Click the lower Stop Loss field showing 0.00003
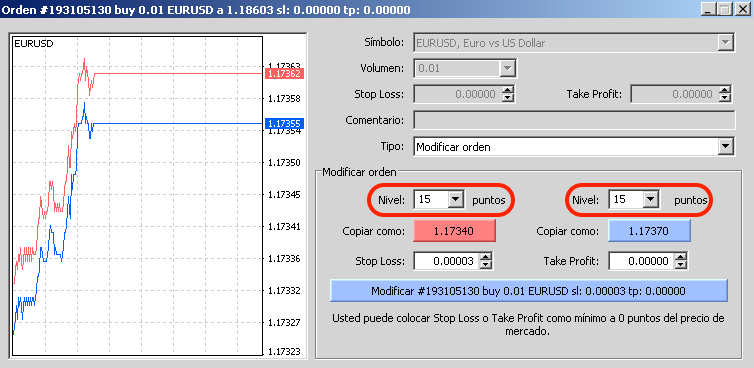Screen dimensions: 754x368 coord(447,261)
